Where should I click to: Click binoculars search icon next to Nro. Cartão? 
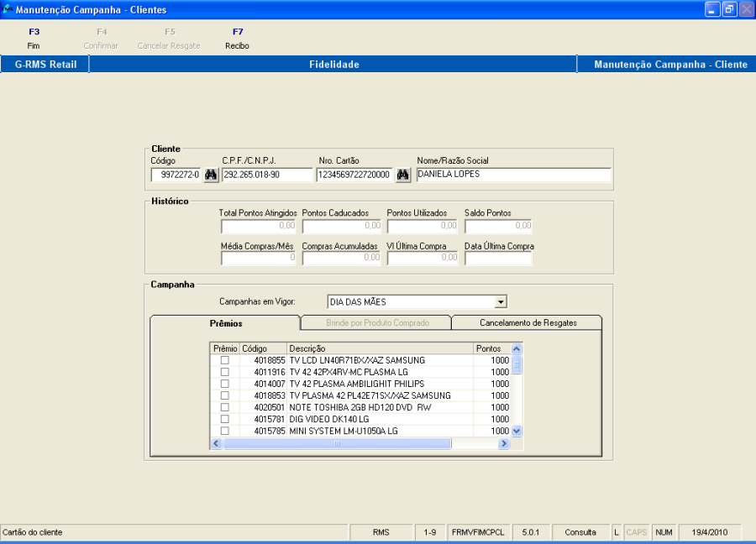403,175
